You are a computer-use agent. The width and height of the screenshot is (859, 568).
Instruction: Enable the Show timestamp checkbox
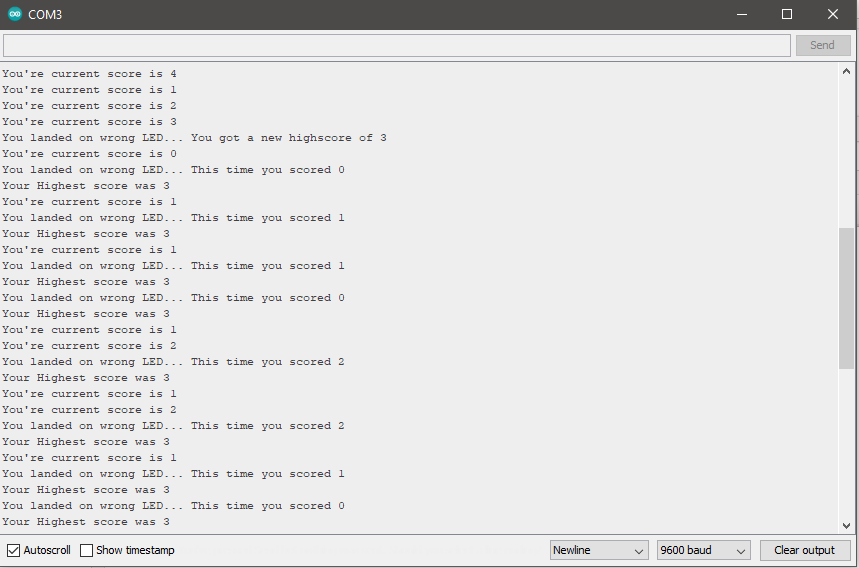[x=87, y=550]
